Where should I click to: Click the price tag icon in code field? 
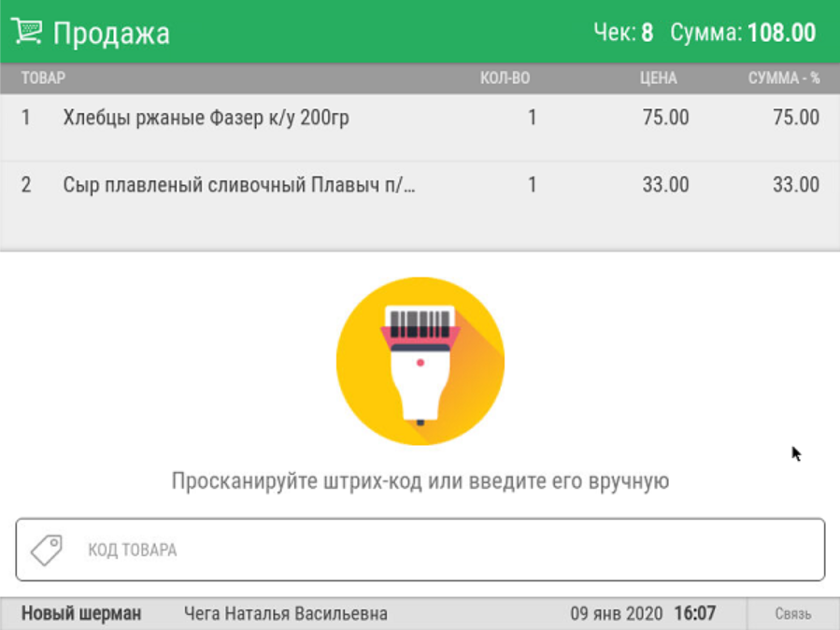47,550
